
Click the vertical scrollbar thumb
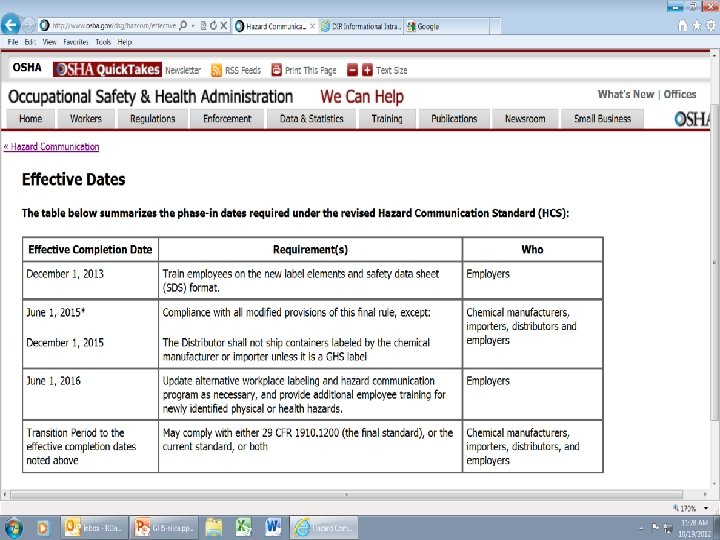pyautogui.click(x=714, y=262)
